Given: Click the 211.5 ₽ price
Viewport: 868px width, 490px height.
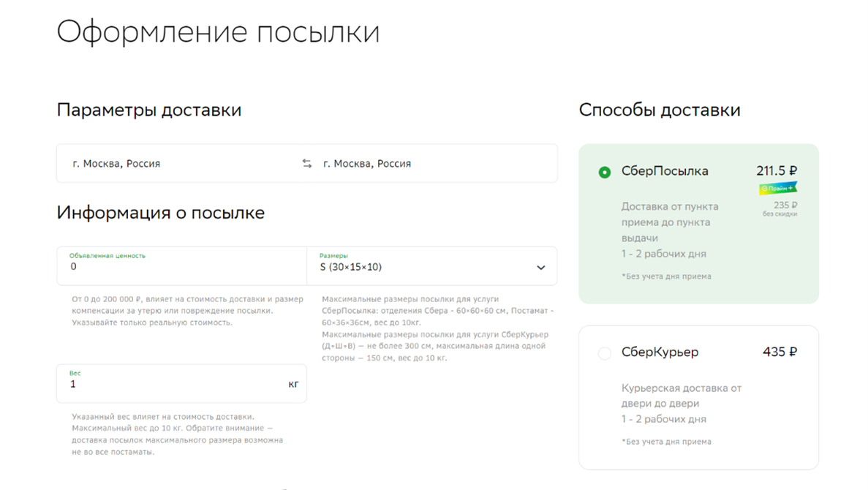Looking at the screenshot, I should click(777, 170).
